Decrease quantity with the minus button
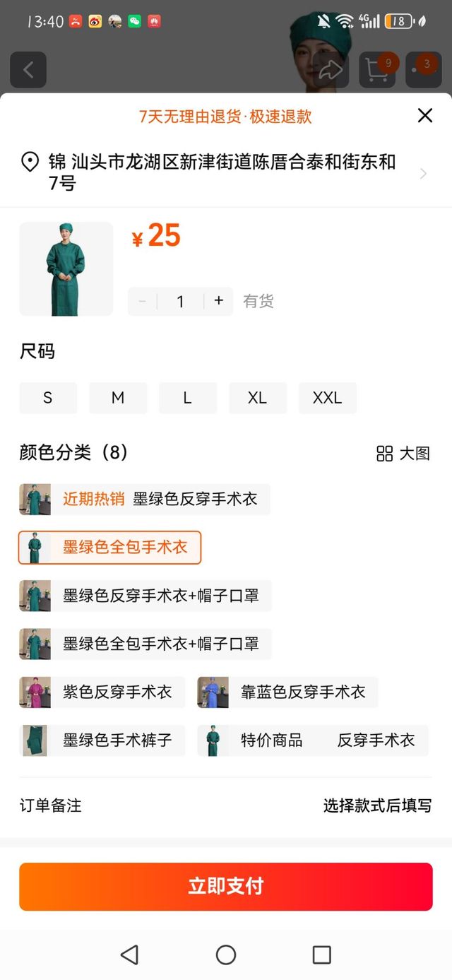Image resolution: width=452 pixels, height=980 pixels. tap(142, 301)
